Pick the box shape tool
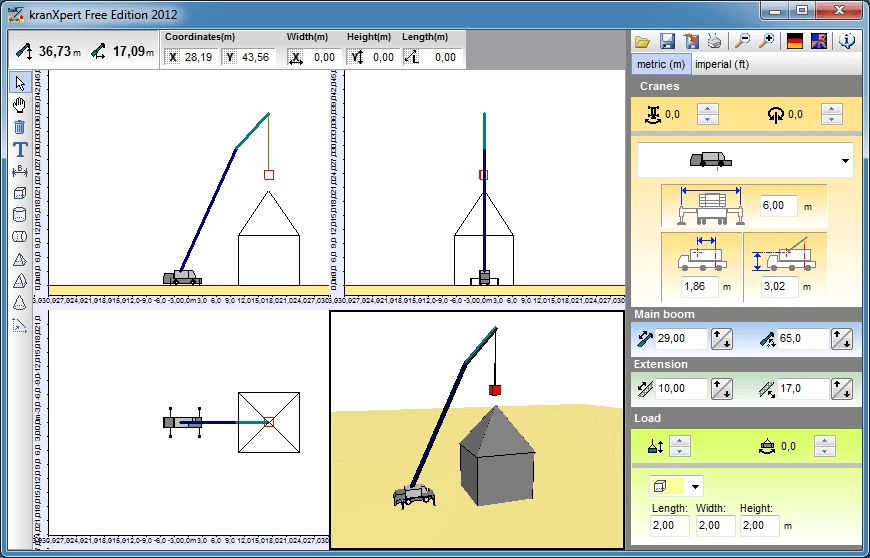870x558 pixels. [19, 193]
